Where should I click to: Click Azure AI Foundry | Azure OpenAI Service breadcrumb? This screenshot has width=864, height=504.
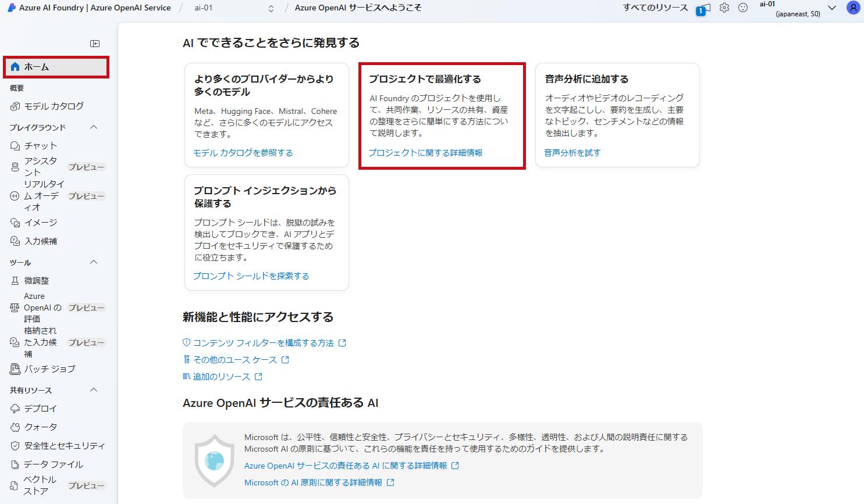point(95,8)
